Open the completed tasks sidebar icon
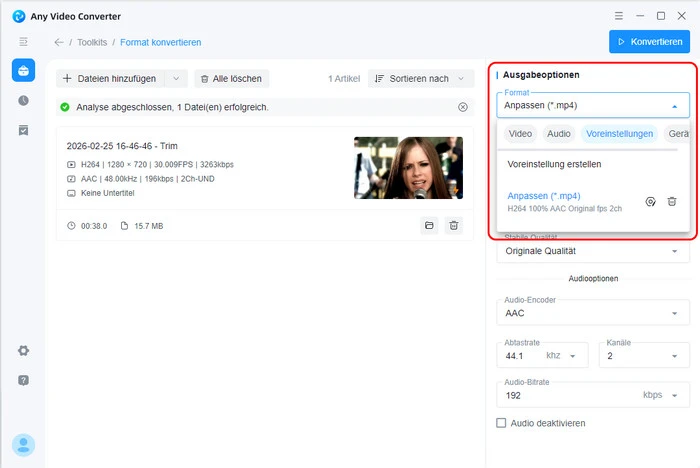This screenshot has height=468, width=700. [x=23, y=131]
